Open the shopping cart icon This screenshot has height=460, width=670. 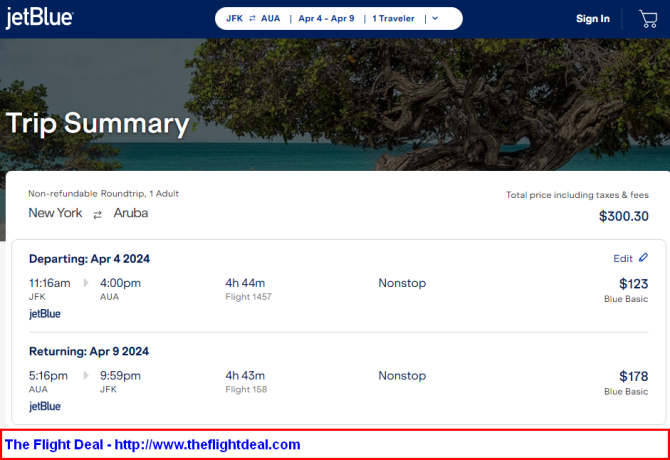pyautogui.click(x=648, y=19)
